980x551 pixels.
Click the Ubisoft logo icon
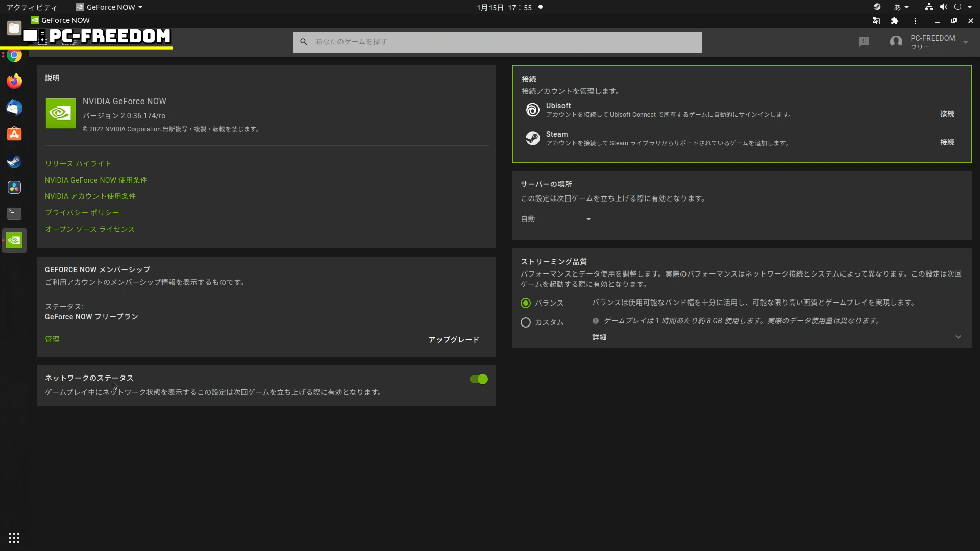(x=532, y=110)
